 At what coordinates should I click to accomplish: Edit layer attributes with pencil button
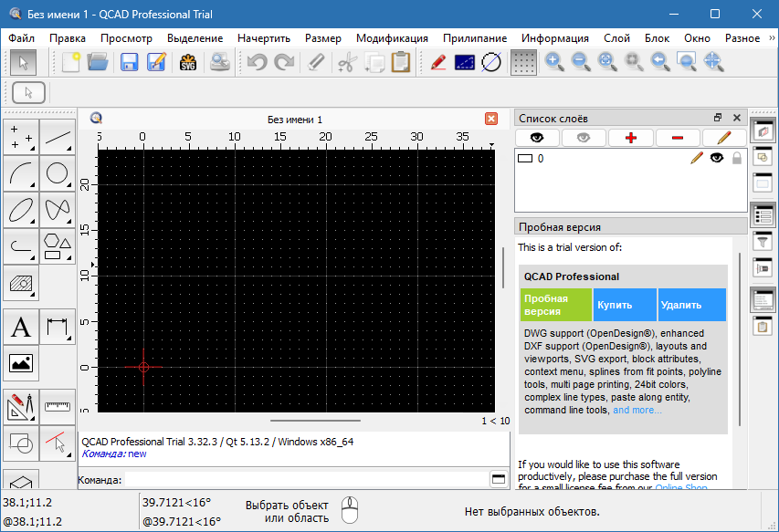pos(724,138)
